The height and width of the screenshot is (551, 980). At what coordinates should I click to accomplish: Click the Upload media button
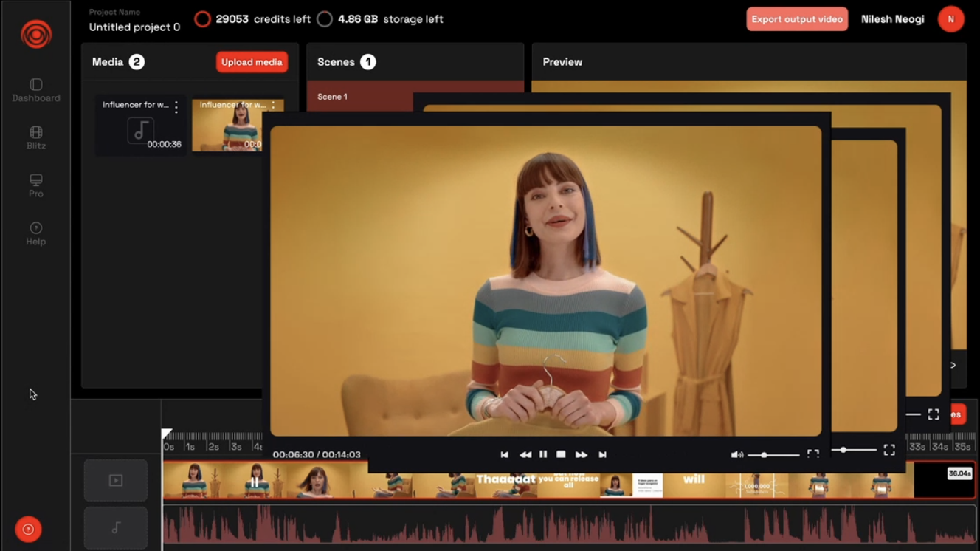coord(252,62)
